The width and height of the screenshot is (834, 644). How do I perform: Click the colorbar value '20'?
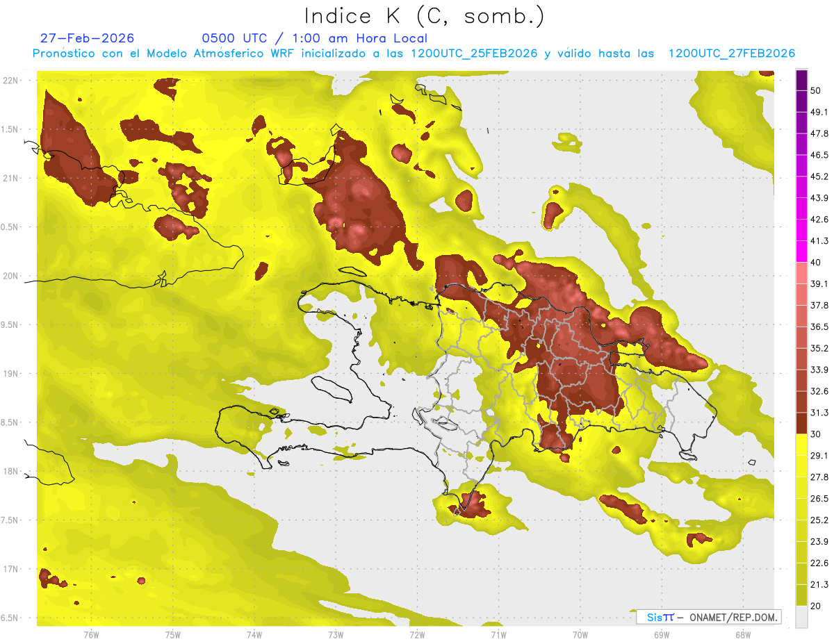pos(817,606)
